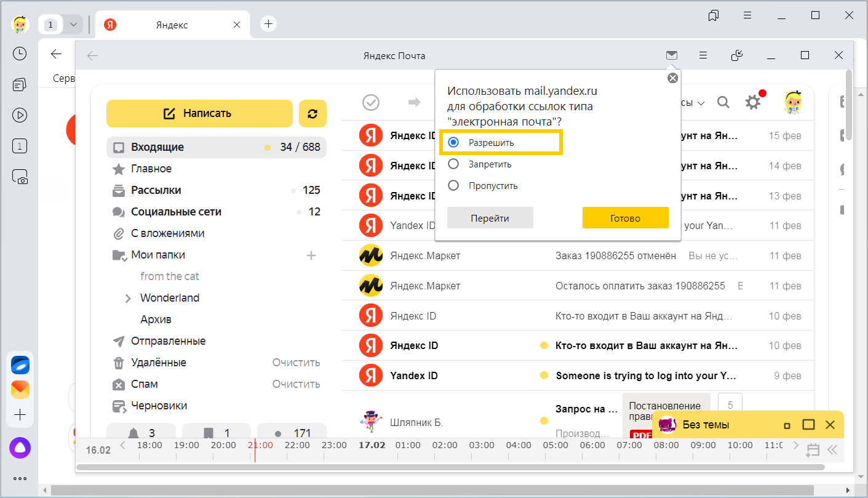The image size is (868, 498).
Task: Expand the Wonderland folder
Action: pos(128,298)
